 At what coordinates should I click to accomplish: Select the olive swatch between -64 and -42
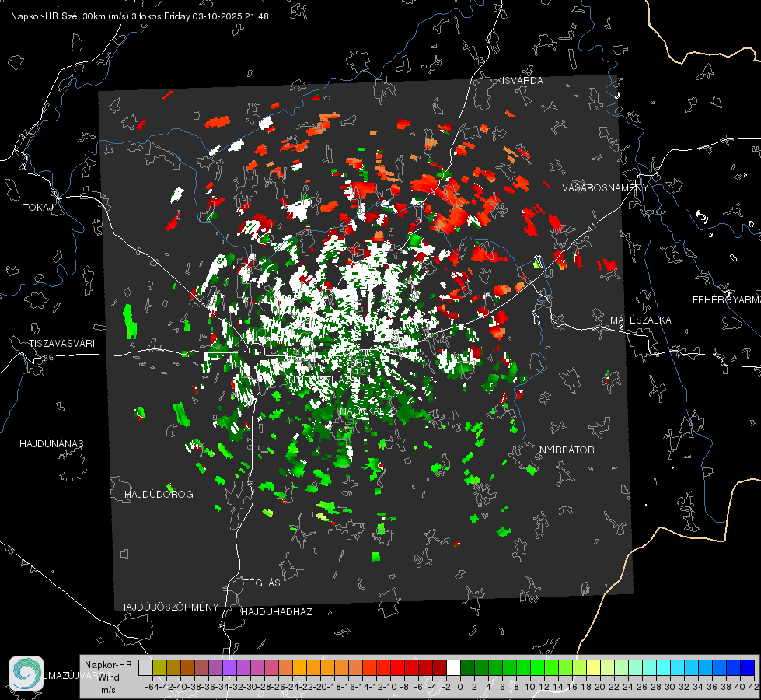[159, 667]
